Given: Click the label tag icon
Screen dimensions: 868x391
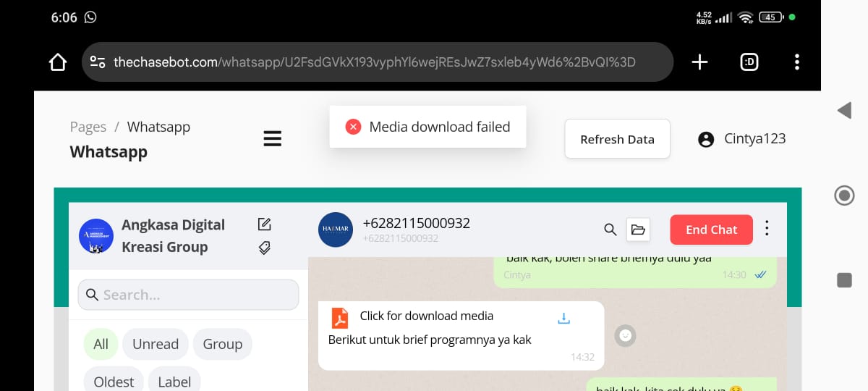Looking at the screenshot, I should 265,248.
